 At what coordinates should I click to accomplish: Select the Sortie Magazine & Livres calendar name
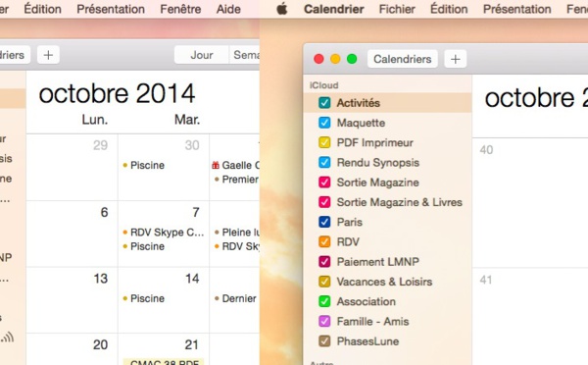tap(400, 202)
